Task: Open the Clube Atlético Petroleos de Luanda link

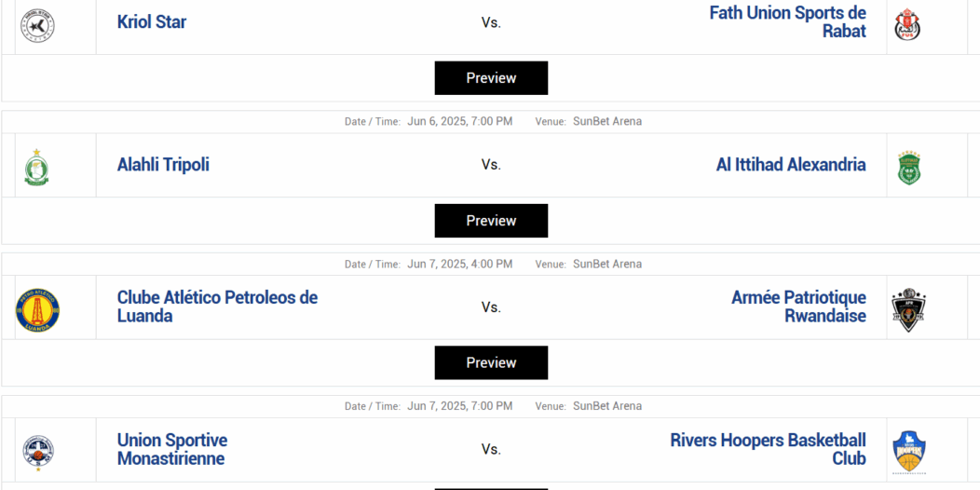Action: click(x=217, y=306)
